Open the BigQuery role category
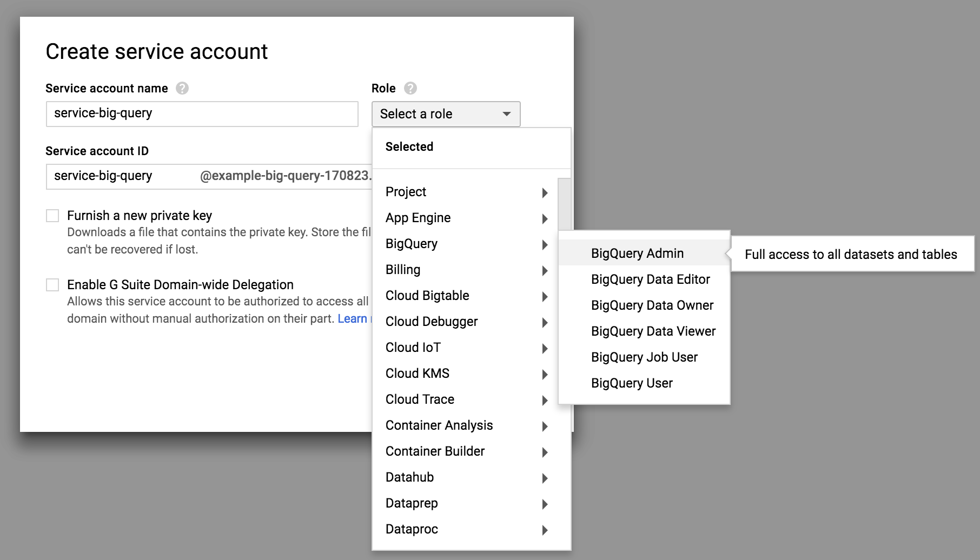980x560 pixels. 465,244
